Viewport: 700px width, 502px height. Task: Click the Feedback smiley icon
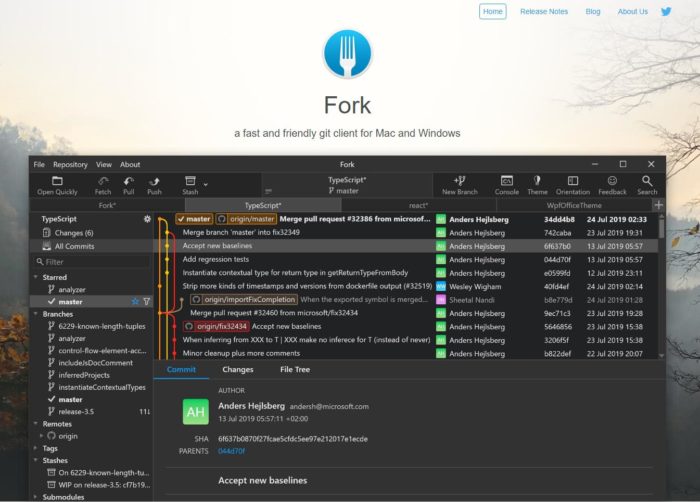coord(612,181)
